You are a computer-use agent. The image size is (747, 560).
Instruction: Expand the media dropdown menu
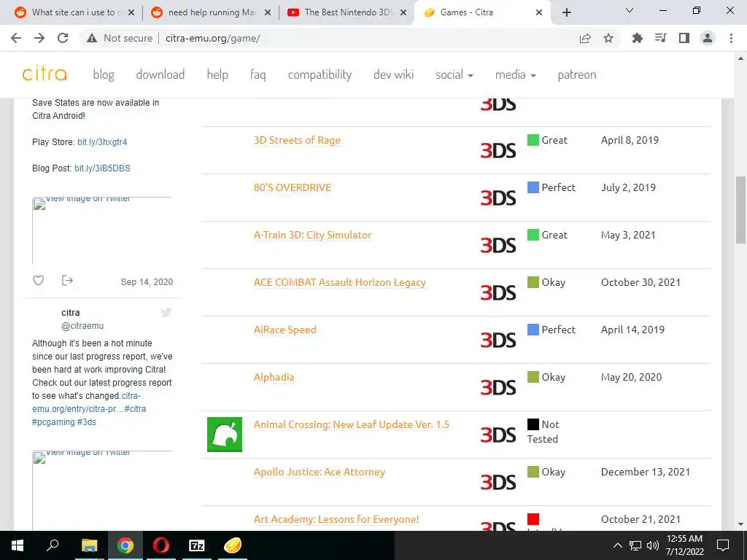click(x=515, y=75)
